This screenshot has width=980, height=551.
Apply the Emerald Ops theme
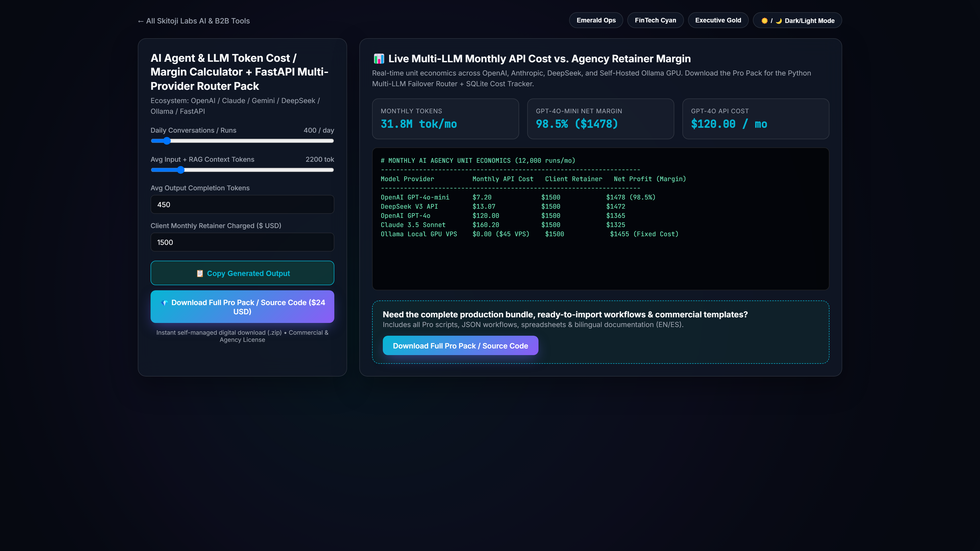pos(596,20)
